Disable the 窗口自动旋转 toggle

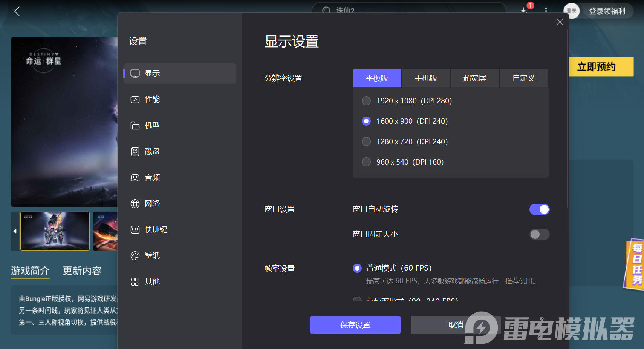pos(540,209)
